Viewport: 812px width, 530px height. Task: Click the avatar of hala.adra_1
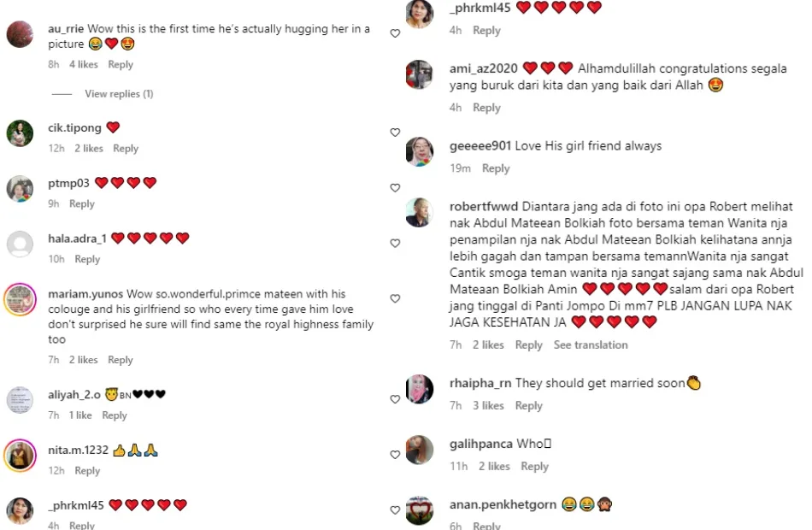[x=20, y=244]
